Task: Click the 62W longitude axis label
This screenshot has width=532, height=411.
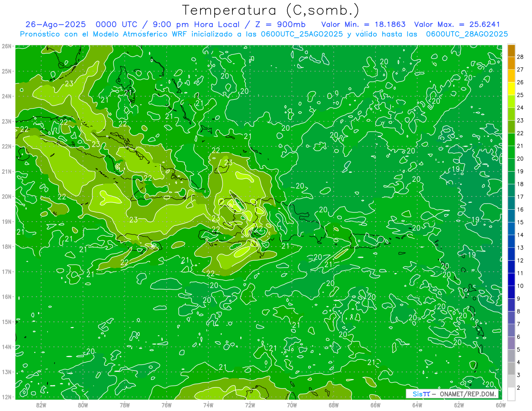Action: [458, 404]
